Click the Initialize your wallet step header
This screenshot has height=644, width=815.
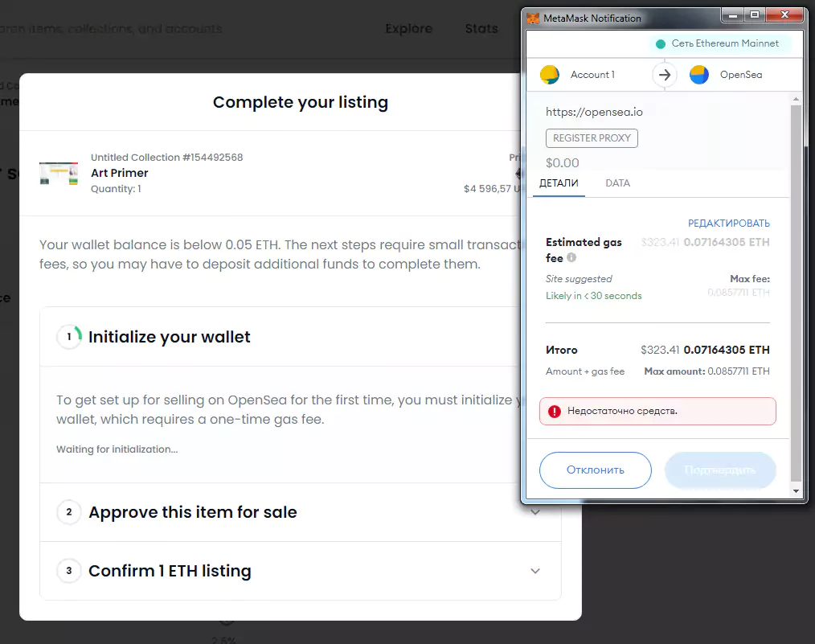coord(301,337)
